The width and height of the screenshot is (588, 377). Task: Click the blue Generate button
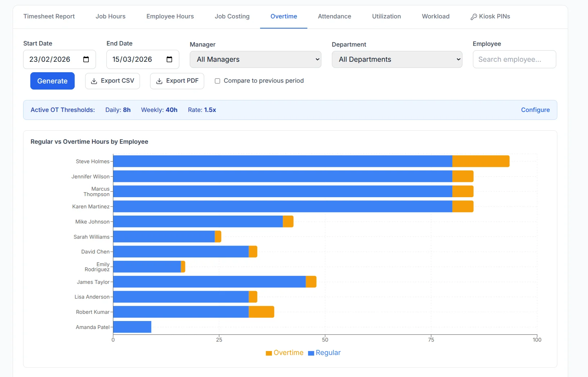[52, 81]
